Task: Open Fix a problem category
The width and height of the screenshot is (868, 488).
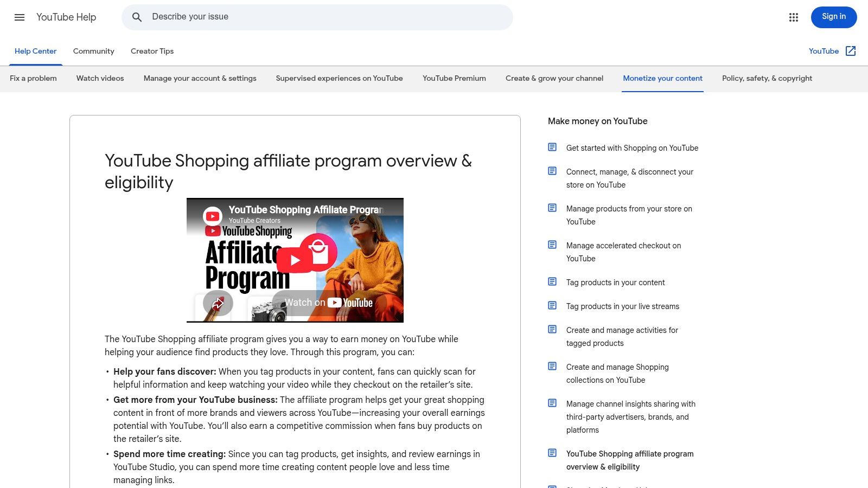Action: click(x=33, y=78)
